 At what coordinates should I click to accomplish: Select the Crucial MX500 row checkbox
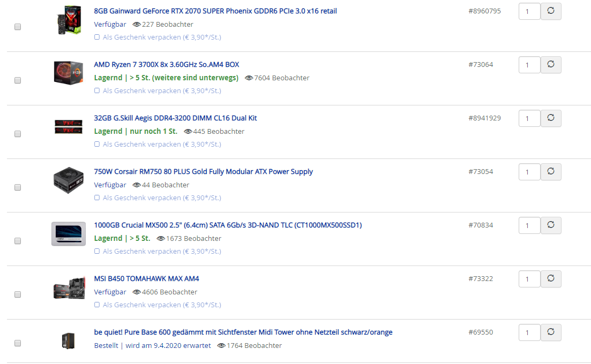(18, 241)
